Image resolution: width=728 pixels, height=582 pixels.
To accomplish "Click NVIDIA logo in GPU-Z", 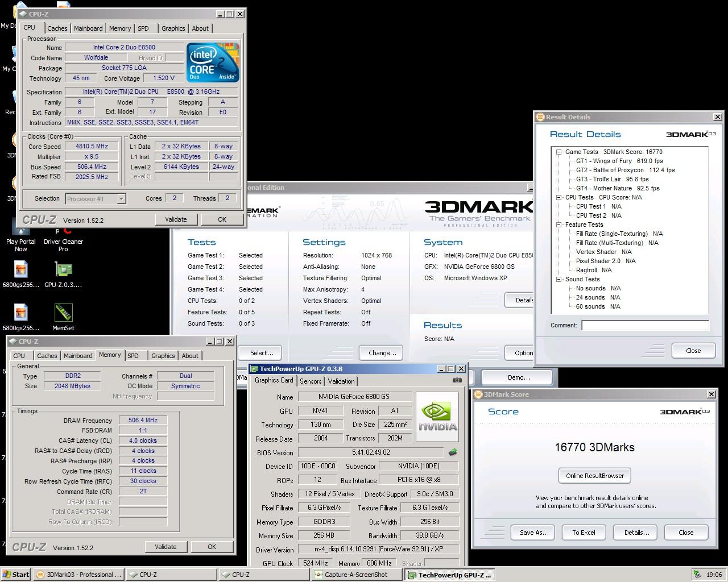I will point(438,417).
